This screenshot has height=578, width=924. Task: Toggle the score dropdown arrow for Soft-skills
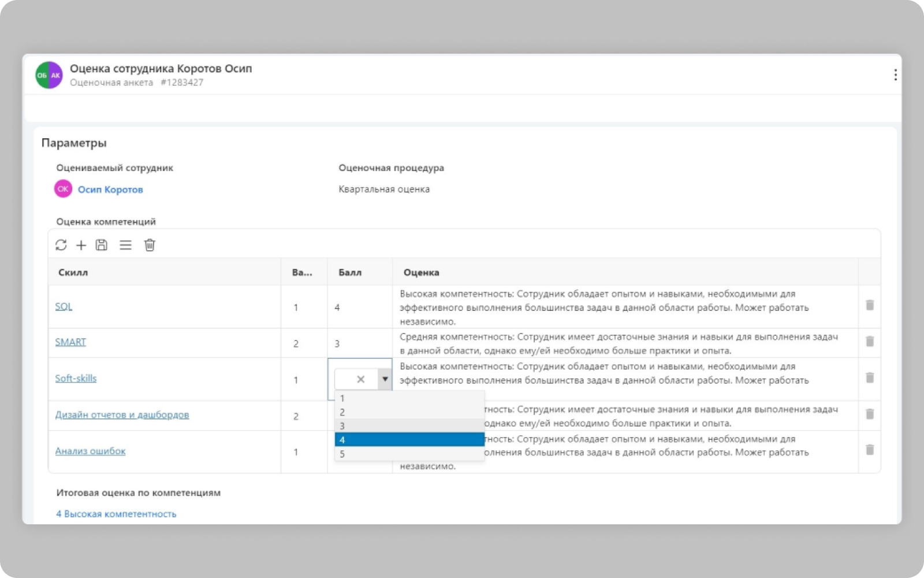[385, 379]
